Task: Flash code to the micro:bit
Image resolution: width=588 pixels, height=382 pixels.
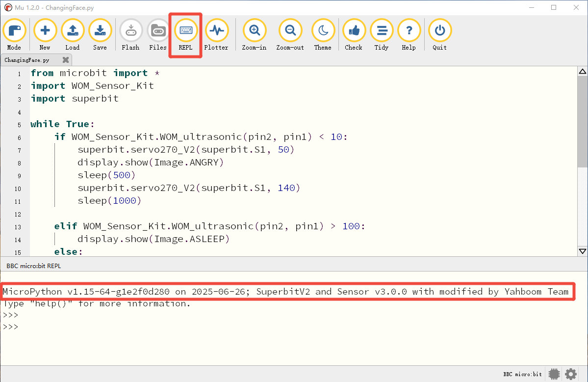Action: click(x=130, y=35)
